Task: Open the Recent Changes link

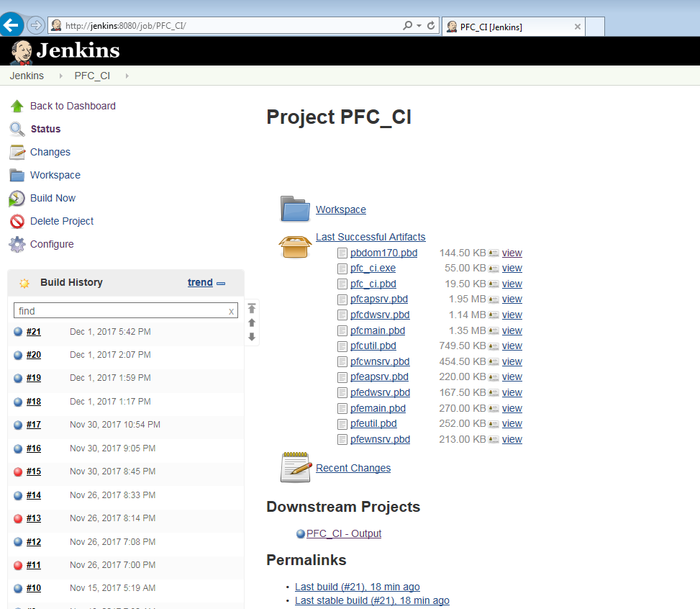Action: pyautogui.click(x=353, y=468)
